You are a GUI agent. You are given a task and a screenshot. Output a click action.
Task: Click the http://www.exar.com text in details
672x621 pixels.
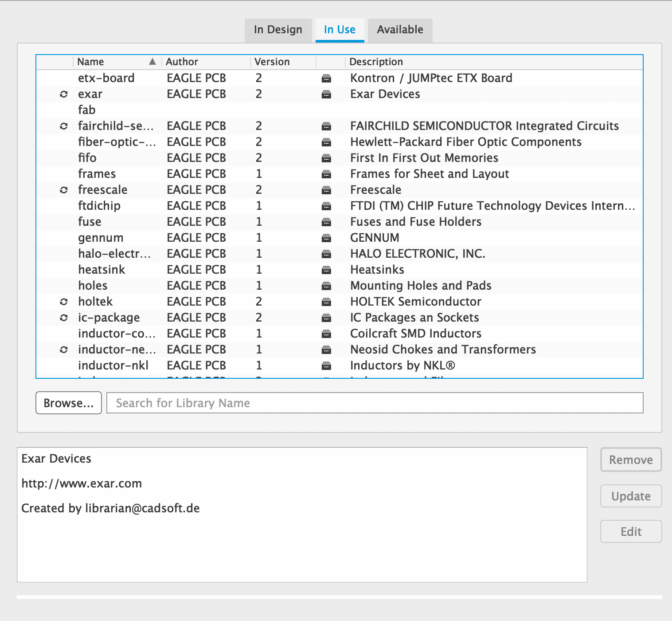(x=82, y=483)
